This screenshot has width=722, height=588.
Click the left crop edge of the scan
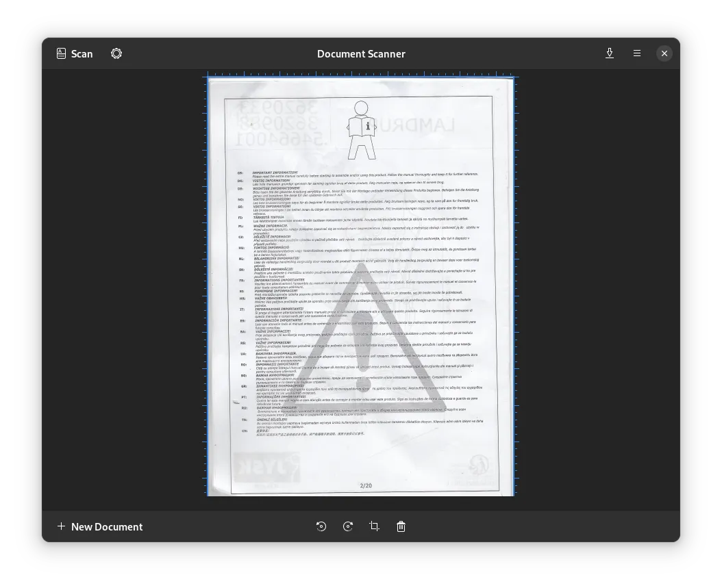[x=208, y=286]
